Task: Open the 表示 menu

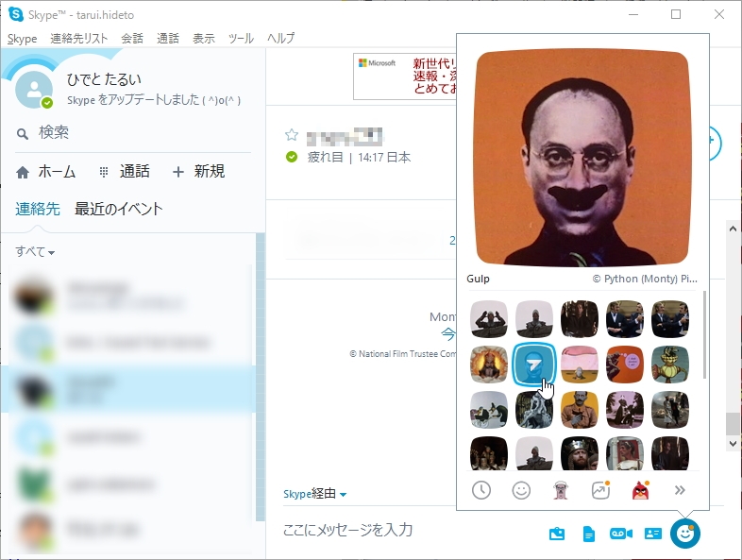Action: 204,39
